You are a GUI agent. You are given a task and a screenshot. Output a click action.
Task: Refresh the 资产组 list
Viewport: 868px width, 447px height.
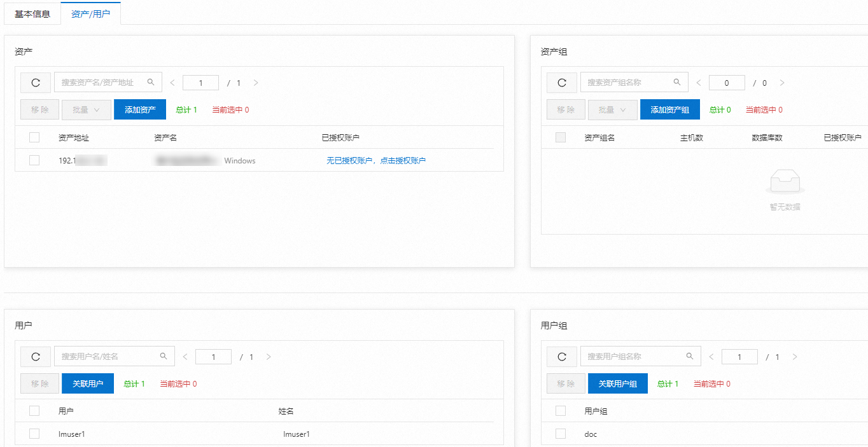coord(562,83)
